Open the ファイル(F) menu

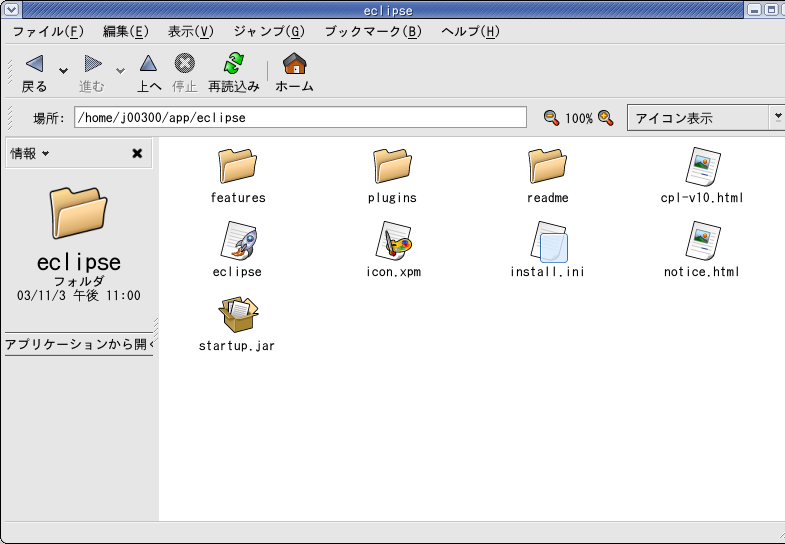48,32
